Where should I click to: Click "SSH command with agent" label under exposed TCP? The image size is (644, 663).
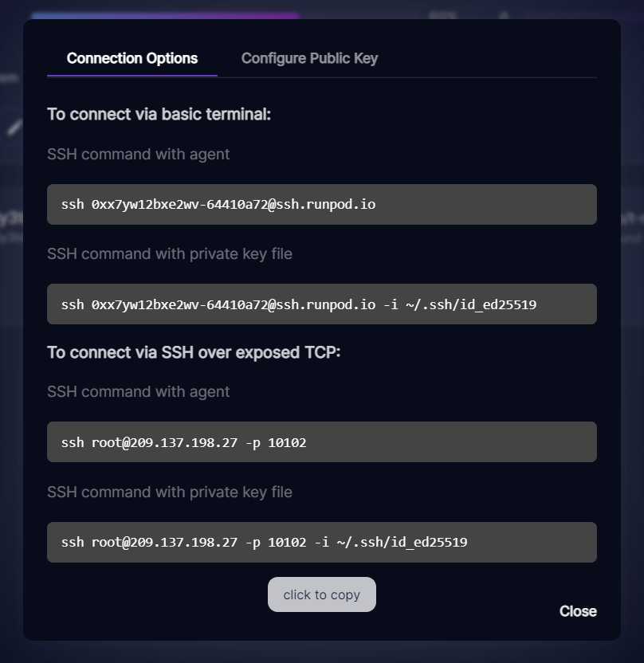[138, 391]
